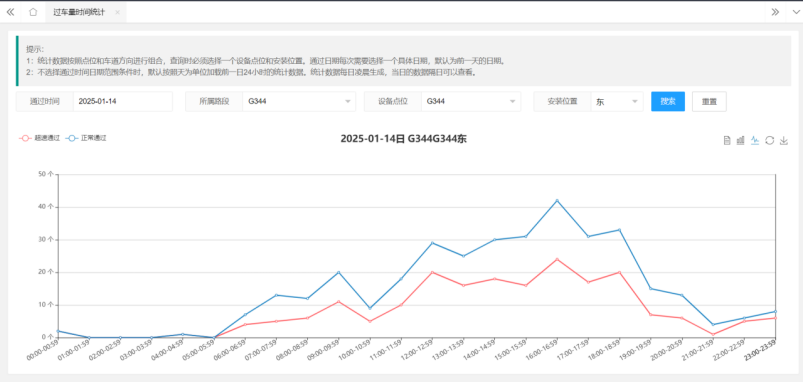Go to the home page icon
This screenshot has height=382, width=803.
click(33, 12)
